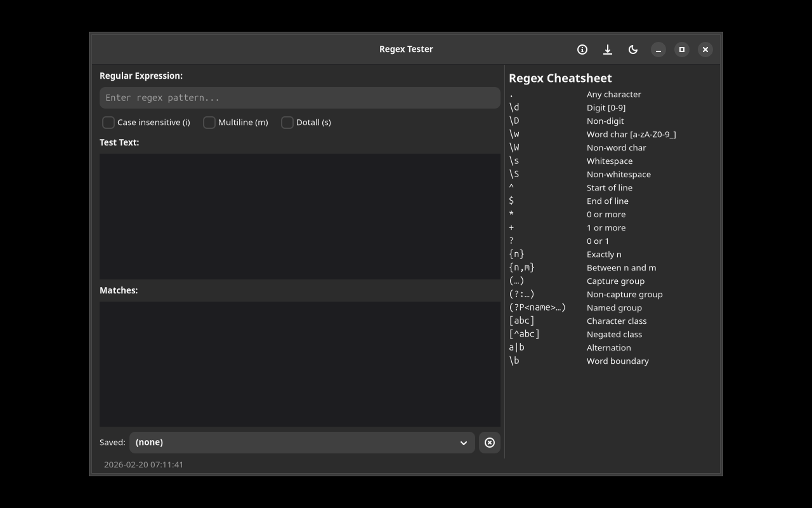Viewport: 812px width, 508px height.
Task: Click the clear saved pattern icon
Action: pos(490,443)
